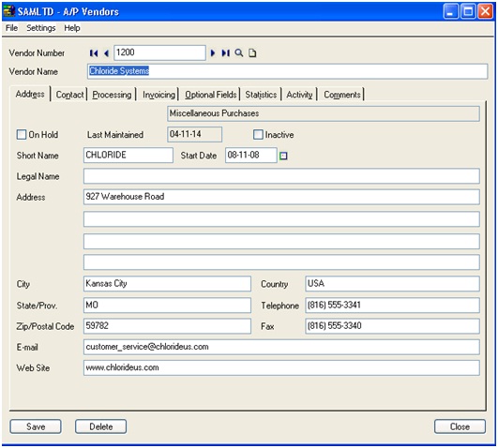Viewport: 498px width, 448px height.
Task: Go to previous vendor record arrow
Action: click(x=106, y=53)
